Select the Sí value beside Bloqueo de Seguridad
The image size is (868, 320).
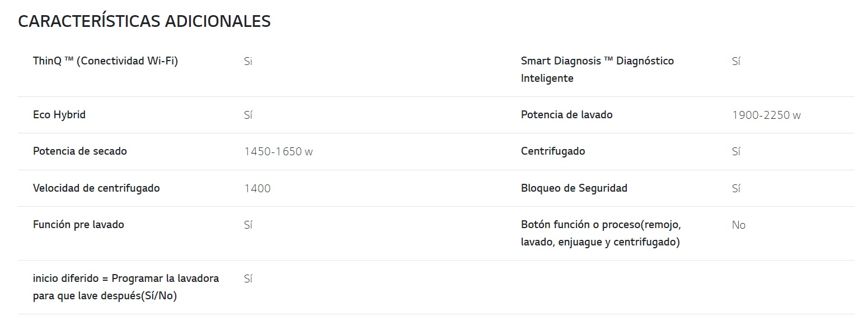click(736, 189)
